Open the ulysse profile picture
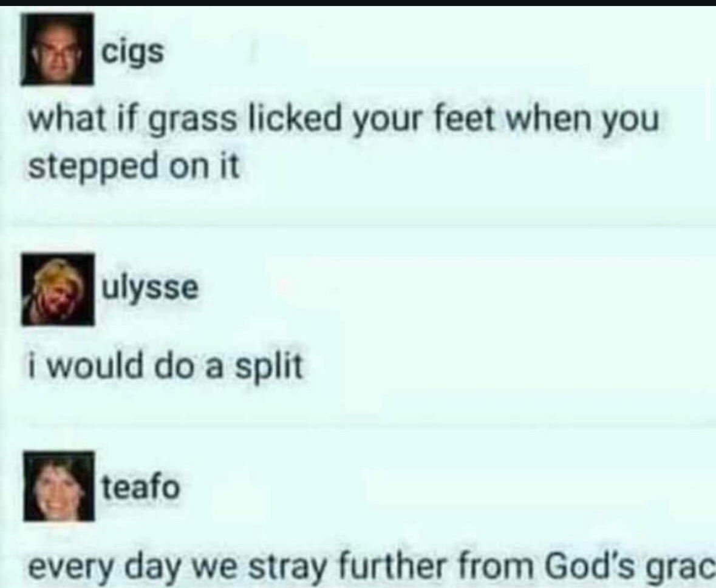This screenshot has height=588, width=716. pos(58,289)
